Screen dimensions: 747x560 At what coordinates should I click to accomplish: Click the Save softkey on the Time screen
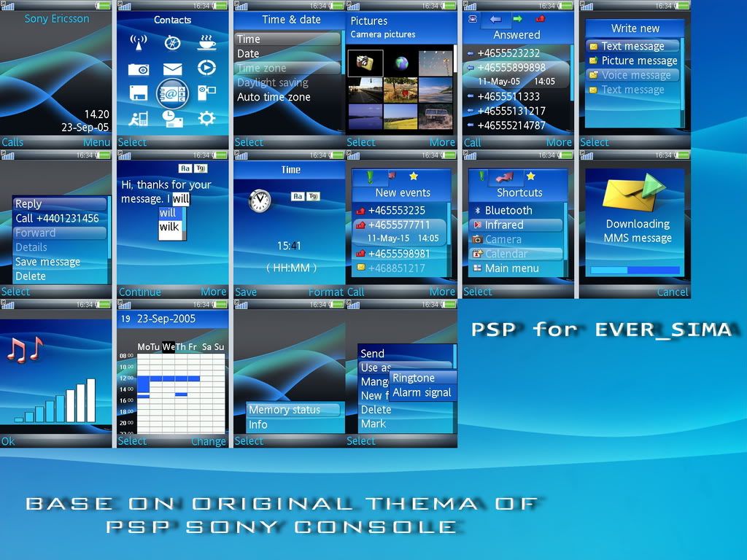[x=246, y=292]
